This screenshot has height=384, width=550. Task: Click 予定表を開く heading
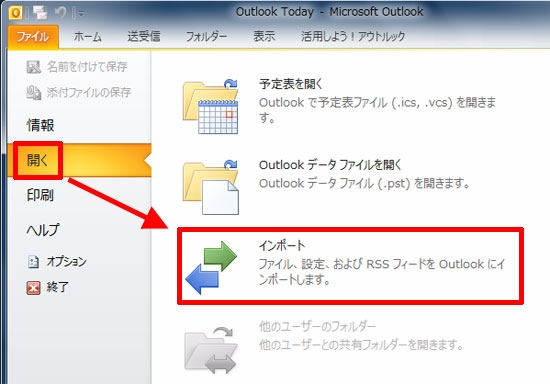(290, 84)
